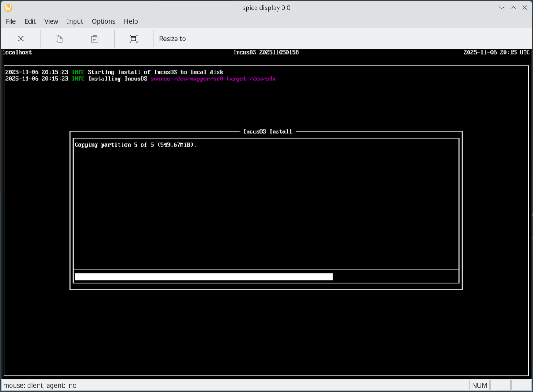Image resolution: width=533 pixels, height=392 pixels.
Task: Click the maximize window icon
Action: [513, 8]
